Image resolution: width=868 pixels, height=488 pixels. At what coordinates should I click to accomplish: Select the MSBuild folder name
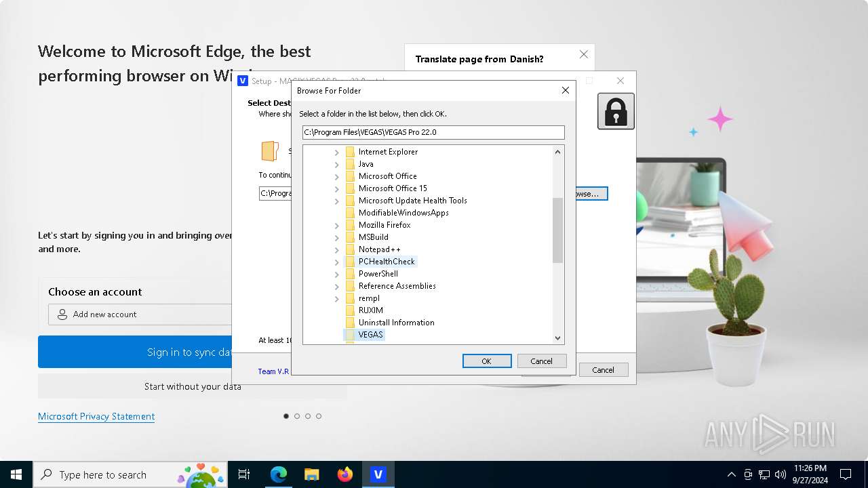click(x=374, y=237)
